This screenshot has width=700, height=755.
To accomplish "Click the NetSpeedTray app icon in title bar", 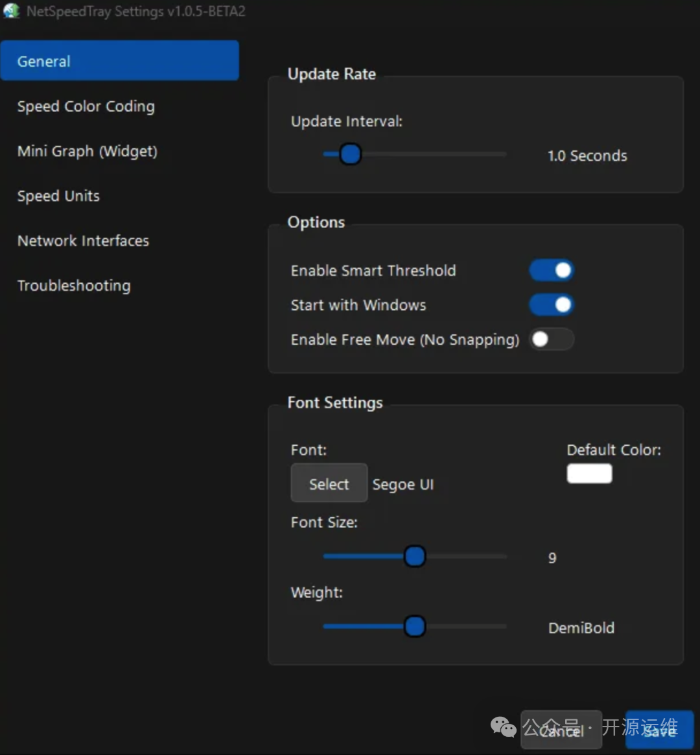I will click(12, 11).
